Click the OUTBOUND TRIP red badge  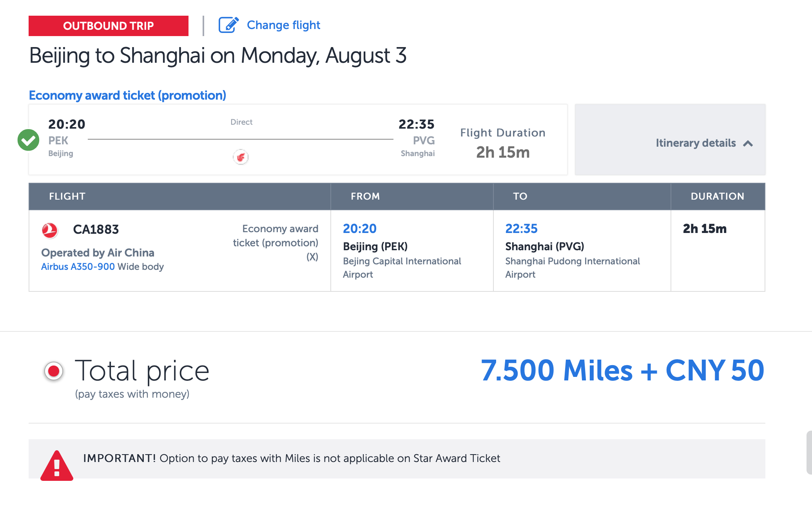pyautogui.click(x=109, y=26)
